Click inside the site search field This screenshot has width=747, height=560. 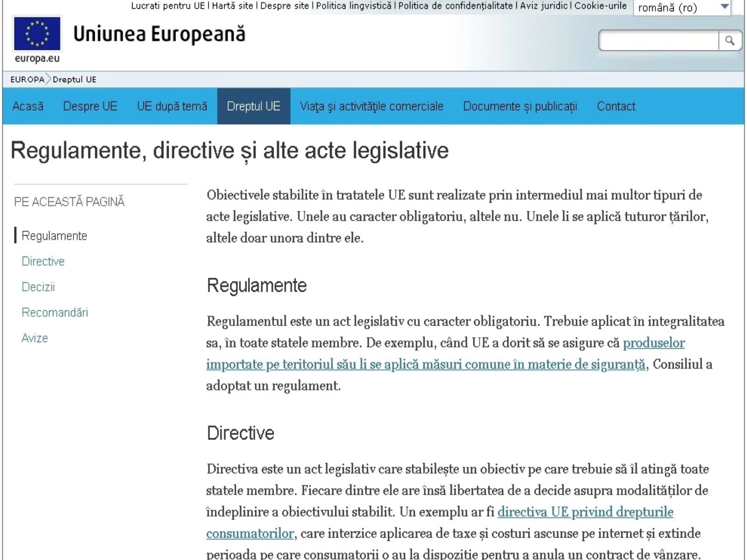click(x=658, y=41)
